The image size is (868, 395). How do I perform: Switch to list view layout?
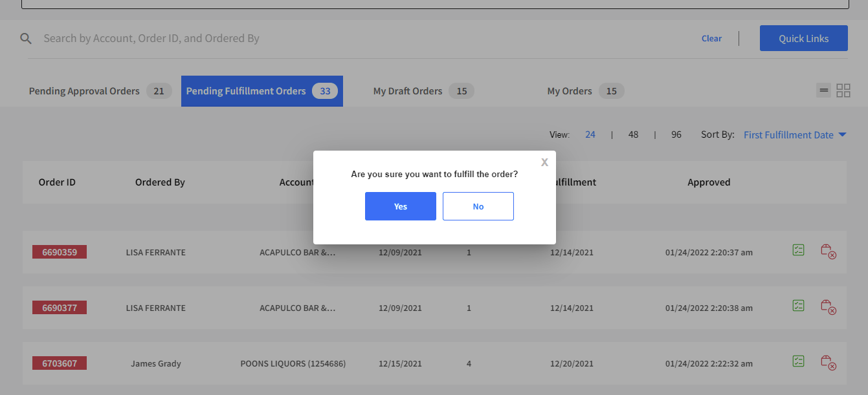tap(823, 91)
